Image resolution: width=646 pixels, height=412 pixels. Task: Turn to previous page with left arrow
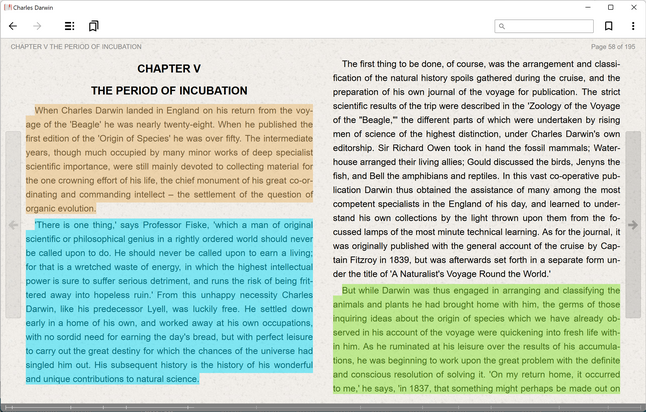point(12,225)
